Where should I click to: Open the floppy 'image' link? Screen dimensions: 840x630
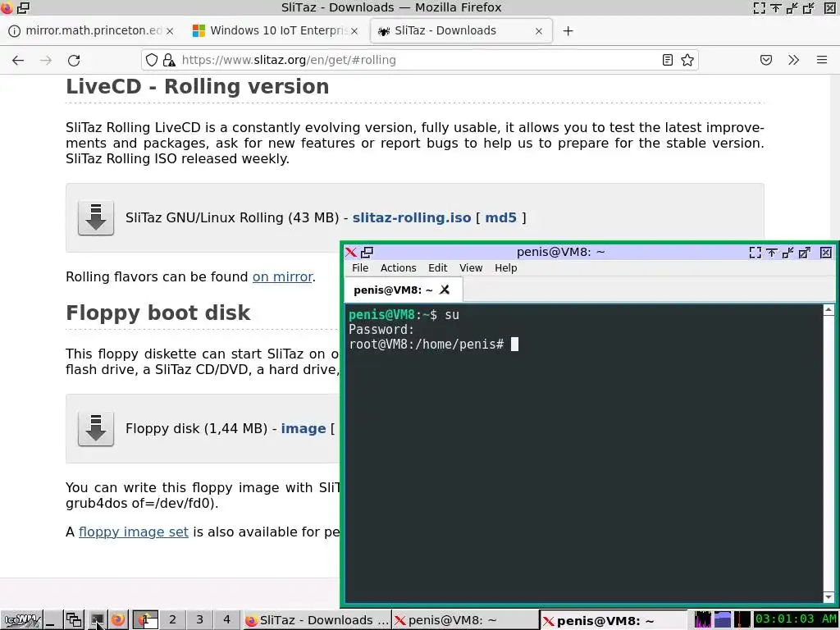304,428
